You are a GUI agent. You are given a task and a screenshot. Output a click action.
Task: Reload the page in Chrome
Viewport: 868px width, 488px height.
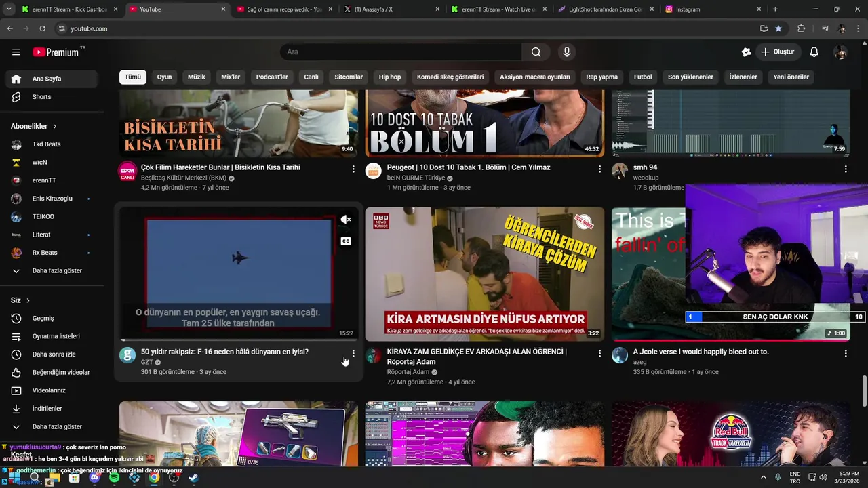point(42,28)
